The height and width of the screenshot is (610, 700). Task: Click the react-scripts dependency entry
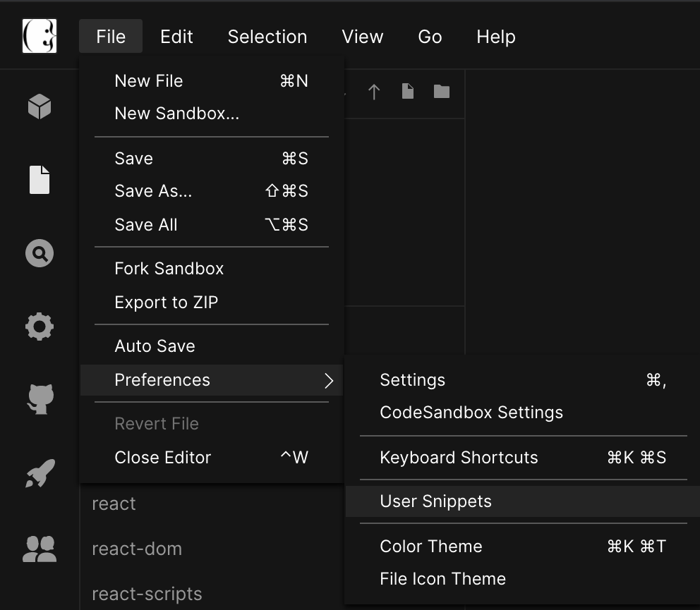[147, 594]
